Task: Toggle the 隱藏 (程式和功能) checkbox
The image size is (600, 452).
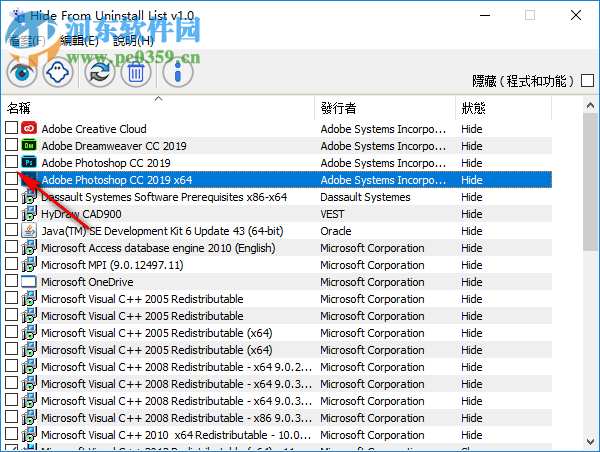Action: [x=587, y=81]
